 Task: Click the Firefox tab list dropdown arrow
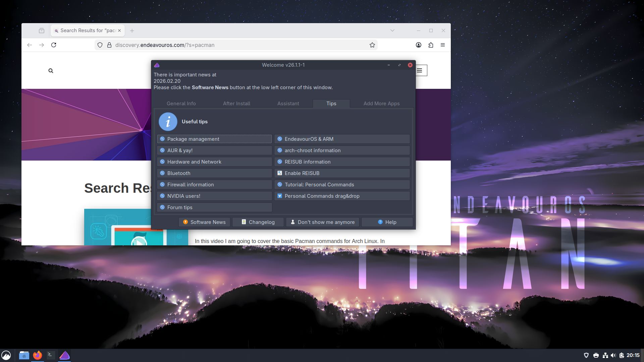click(392, 31)
